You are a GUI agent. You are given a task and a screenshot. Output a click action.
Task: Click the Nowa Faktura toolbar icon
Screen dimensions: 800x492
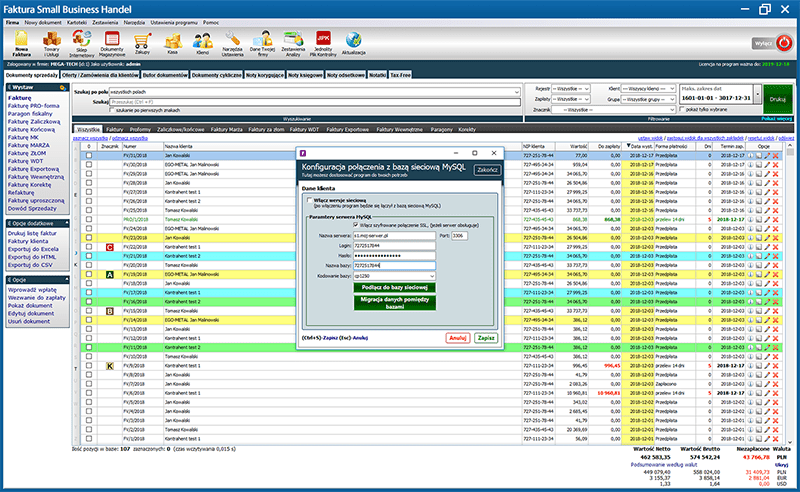(x=21, y=43)
